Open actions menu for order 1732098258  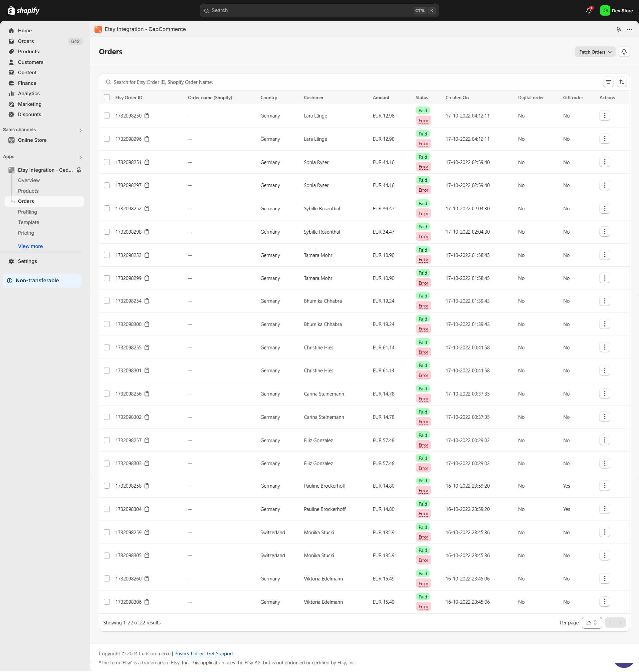click(605, 486)
